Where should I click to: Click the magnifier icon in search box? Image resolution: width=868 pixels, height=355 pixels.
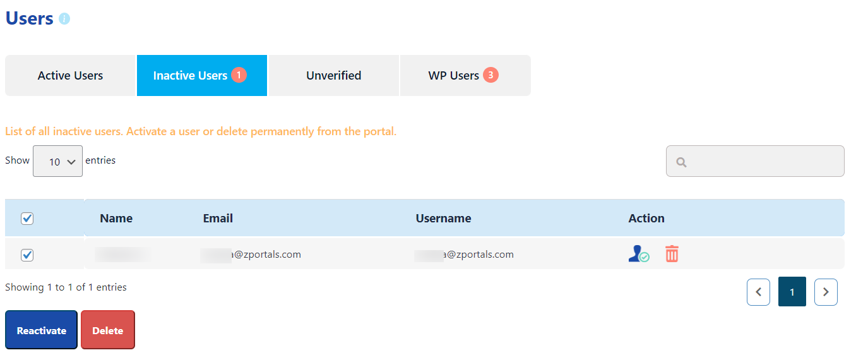pyautogui.click(x=681, y=162)
